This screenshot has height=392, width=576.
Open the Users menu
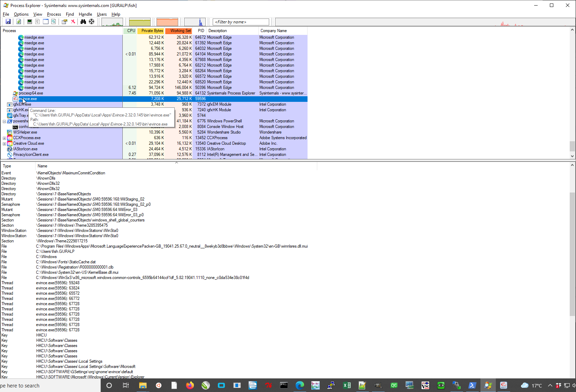click(x=102, y=14)
